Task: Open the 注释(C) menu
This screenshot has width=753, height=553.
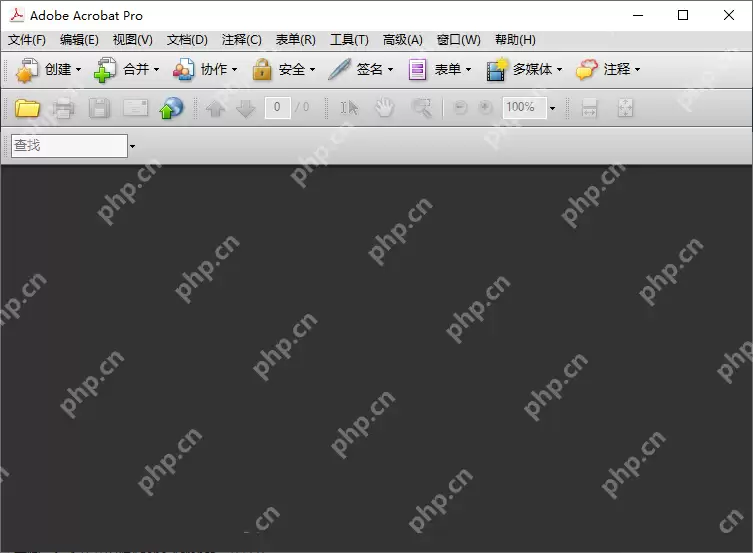Action: pyautogui.click(x=242, y=40)
